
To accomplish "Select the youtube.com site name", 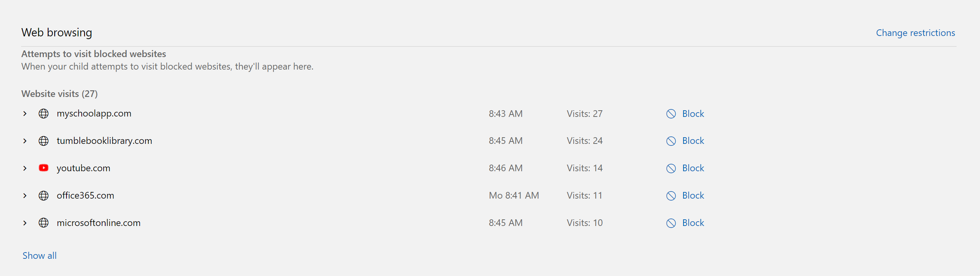I will point(83,168).
